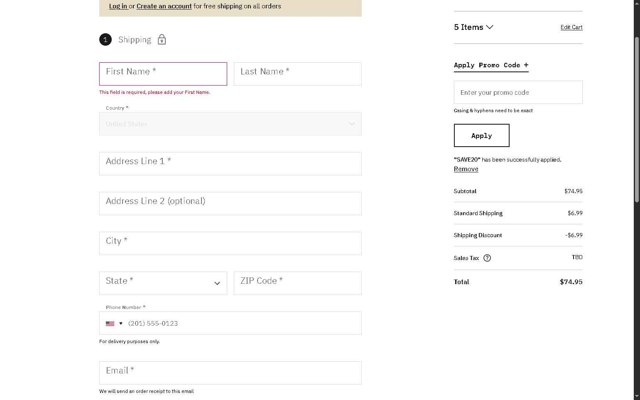Open the State dropdown
The height and width of the screenshot is (400, 640).
[163, 283]
